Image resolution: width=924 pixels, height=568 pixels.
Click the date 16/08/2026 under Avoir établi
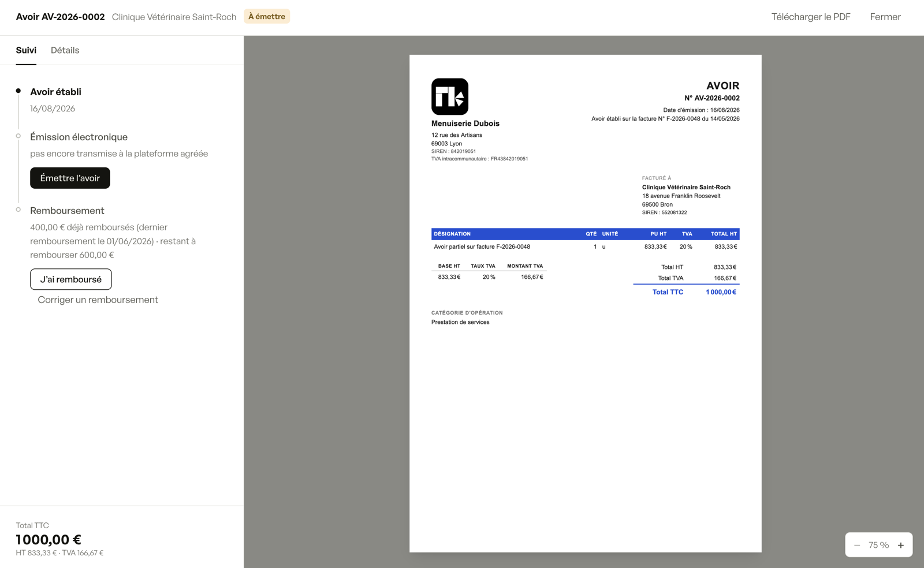[x=53, y=109]
